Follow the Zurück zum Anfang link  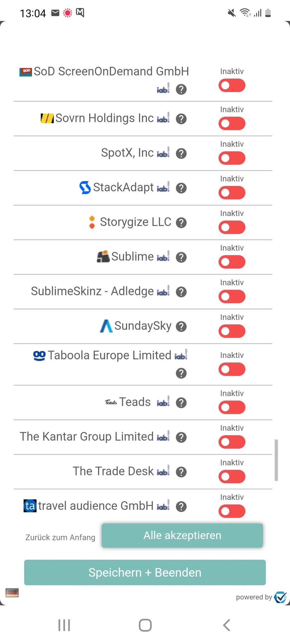[60, 537]
